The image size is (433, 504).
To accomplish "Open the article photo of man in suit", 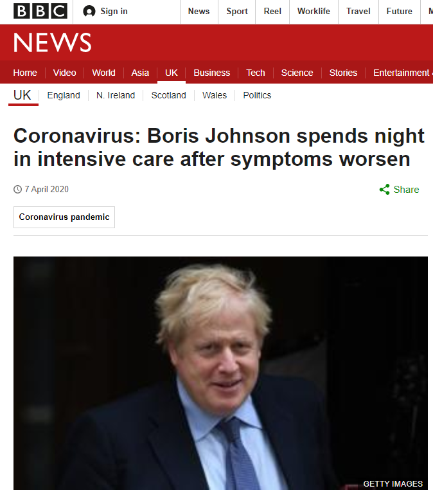I will pyautogui.click(x=221, y=373).
